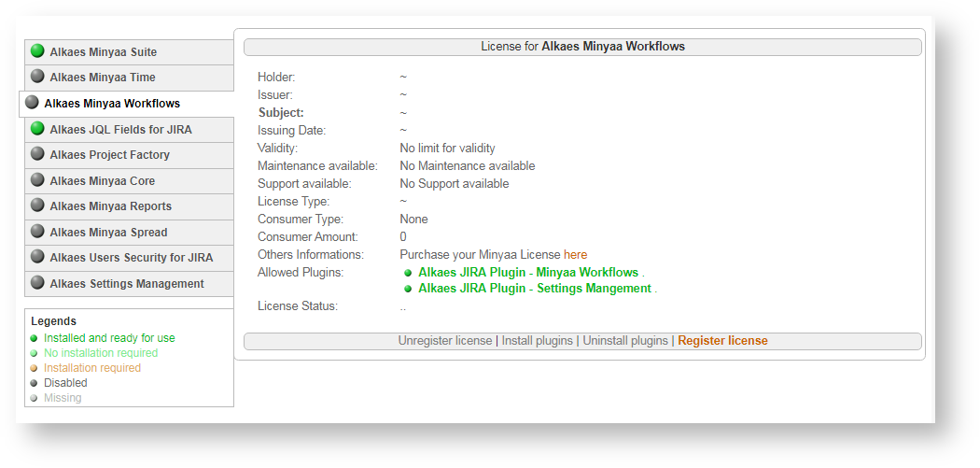Click the 'No Support available' value
The height and width of the screenshot is (468, 980).
(455, 183)
